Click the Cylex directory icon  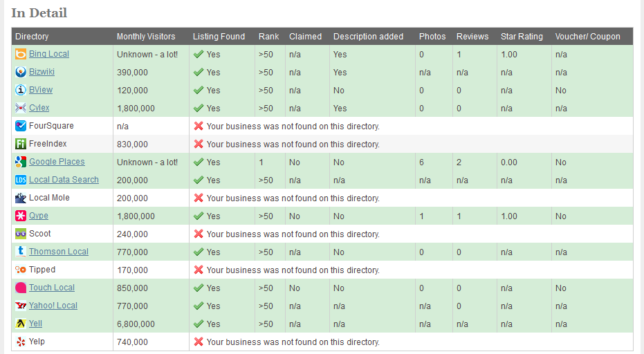click(21, 108)
